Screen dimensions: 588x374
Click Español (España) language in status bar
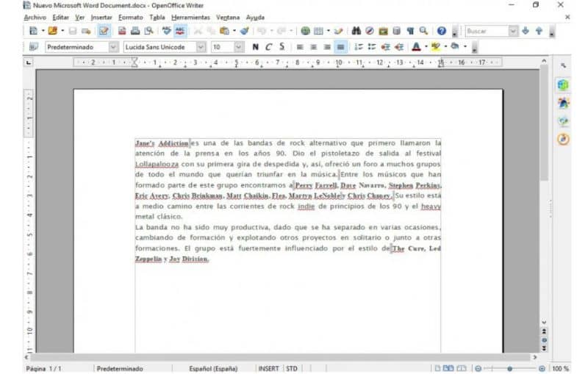point(213,369)
